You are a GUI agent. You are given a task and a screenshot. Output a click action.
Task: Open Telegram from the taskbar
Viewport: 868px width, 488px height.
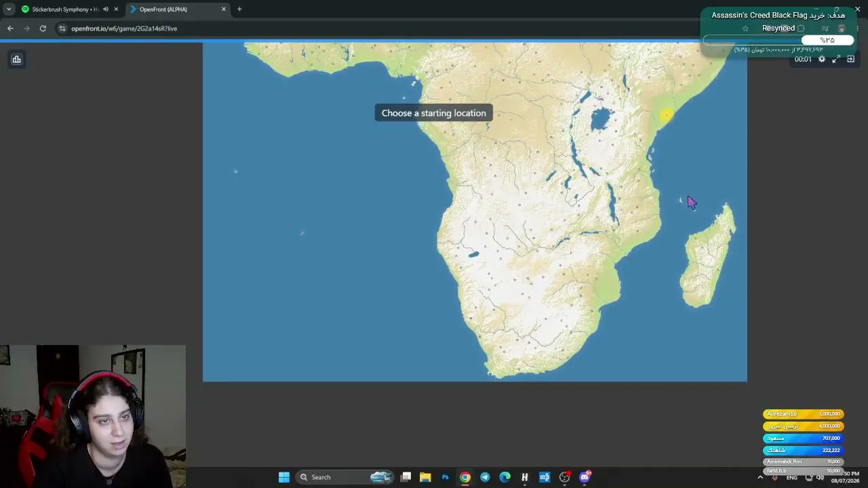pos(485,477)
